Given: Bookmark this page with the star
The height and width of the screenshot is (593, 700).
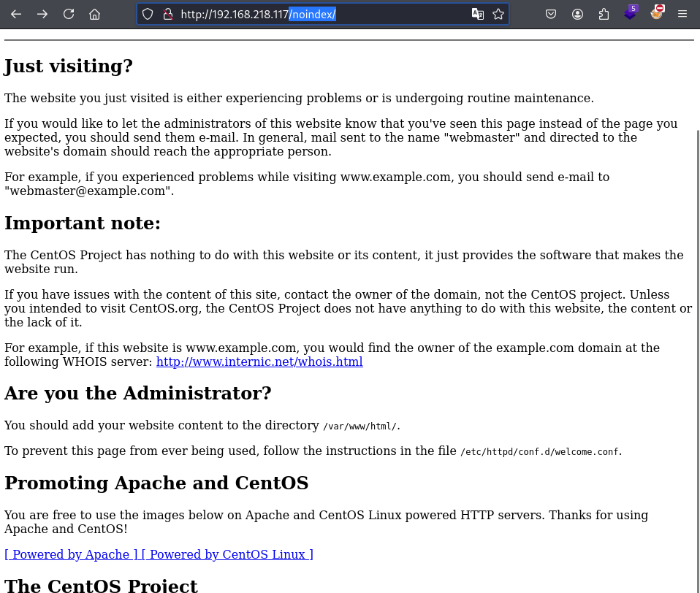Looking at the screenshot, I should (x=498, y=15).
